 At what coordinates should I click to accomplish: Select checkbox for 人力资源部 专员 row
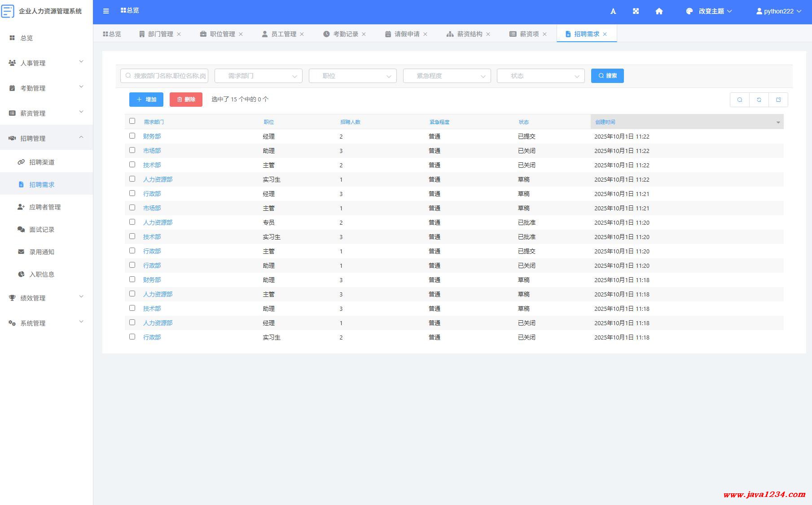pos(132,222)
